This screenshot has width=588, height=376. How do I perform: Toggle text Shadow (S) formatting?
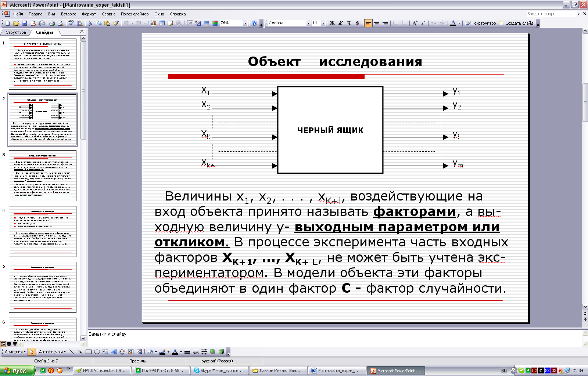358,23
